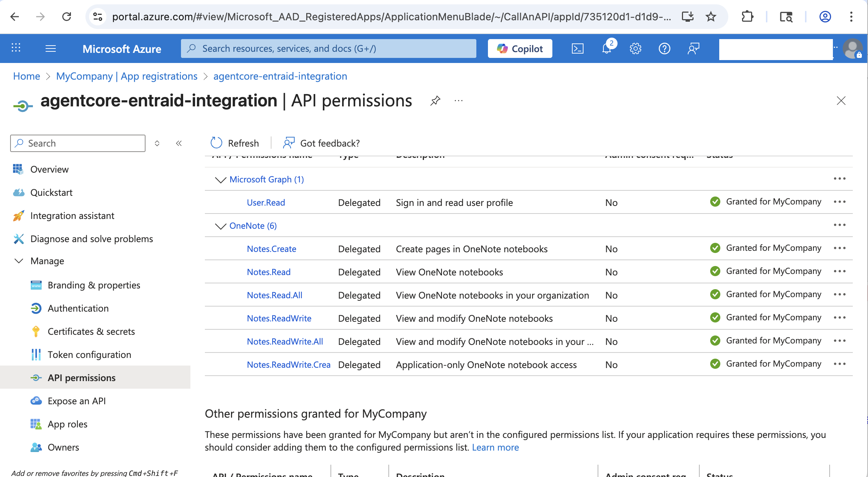The image size is (868, 477).
Task: Go back in the browser
Action: click(x=14, y=17)
